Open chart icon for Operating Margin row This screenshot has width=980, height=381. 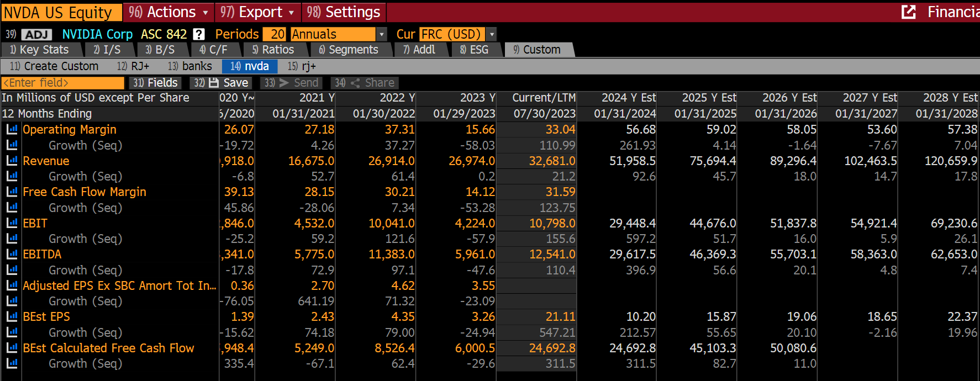point(12,129)
